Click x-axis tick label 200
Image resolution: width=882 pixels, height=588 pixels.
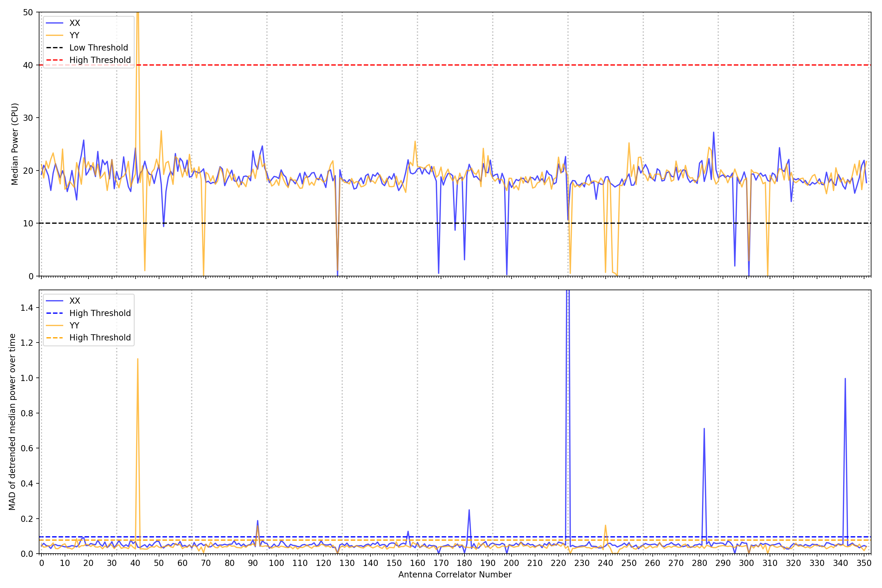point(511,563)
